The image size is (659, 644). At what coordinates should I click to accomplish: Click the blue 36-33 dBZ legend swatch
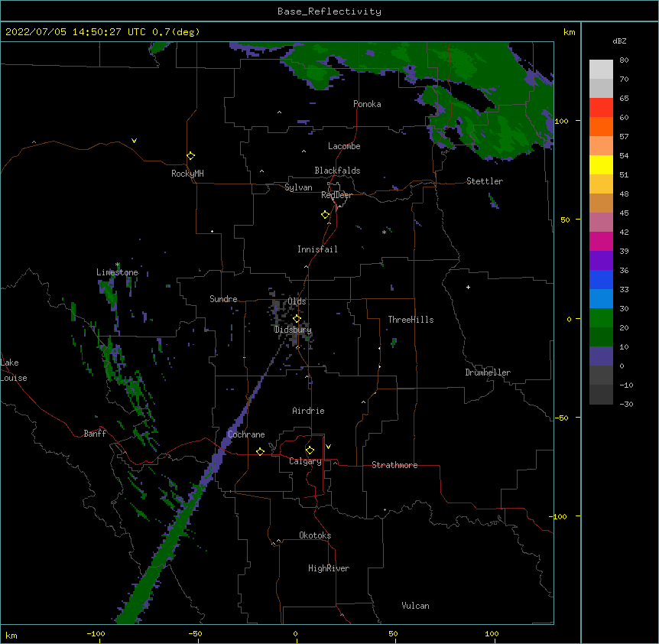[x=601, y=280]
